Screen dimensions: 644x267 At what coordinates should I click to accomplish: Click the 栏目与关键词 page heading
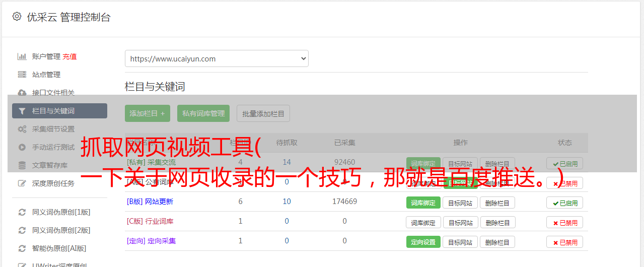[x=155, y=87]
